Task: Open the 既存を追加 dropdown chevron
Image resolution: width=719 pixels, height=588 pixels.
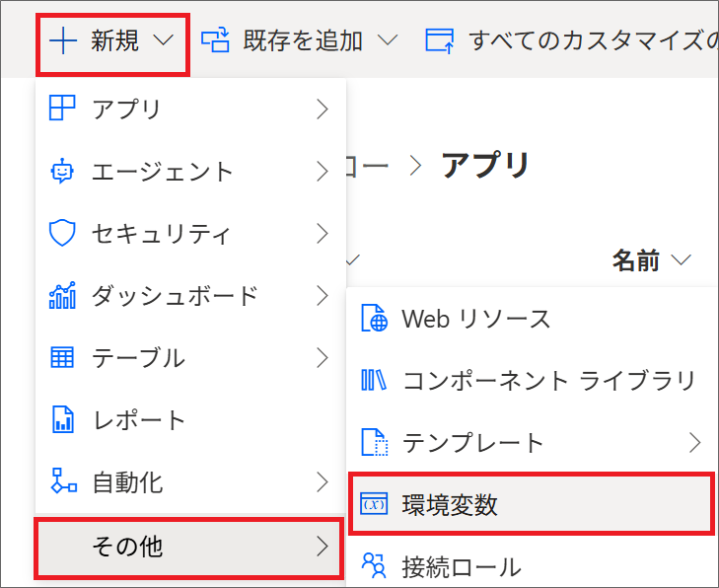Action: click(x=388, y=40)
